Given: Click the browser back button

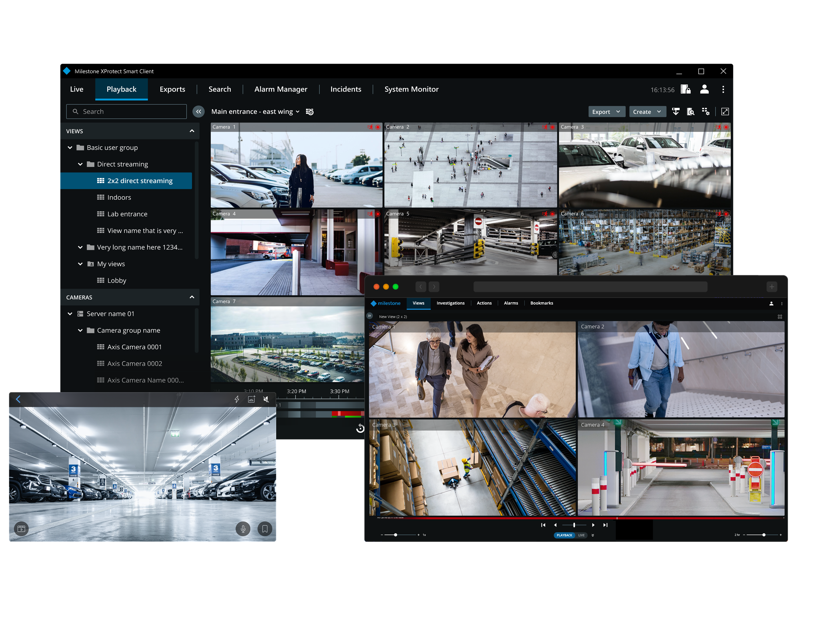Looking at the screenshot, I should [x=421, y=287].
